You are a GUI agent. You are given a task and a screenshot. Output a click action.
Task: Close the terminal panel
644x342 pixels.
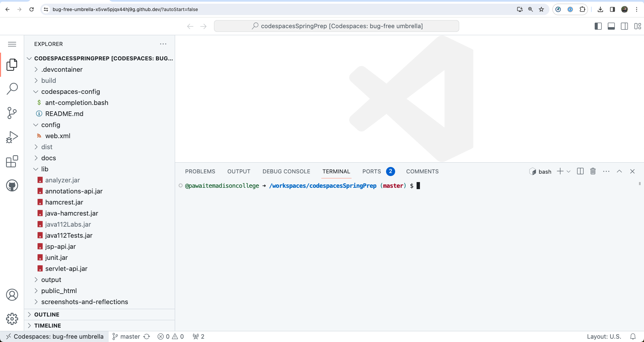[632, 171]
